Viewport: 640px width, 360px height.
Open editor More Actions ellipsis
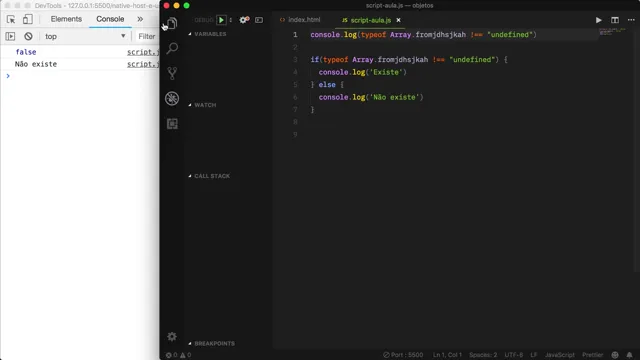pos(631,20)
